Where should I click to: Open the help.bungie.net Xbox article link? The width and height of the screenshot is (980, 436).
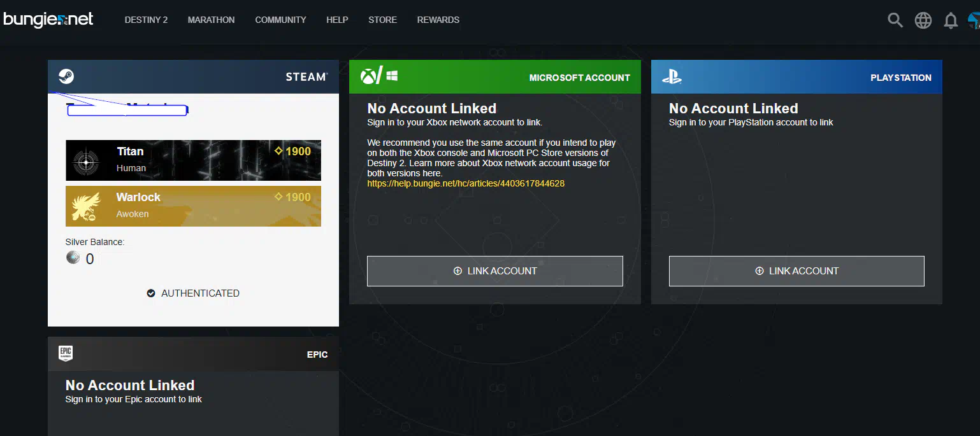coord(466,183)
